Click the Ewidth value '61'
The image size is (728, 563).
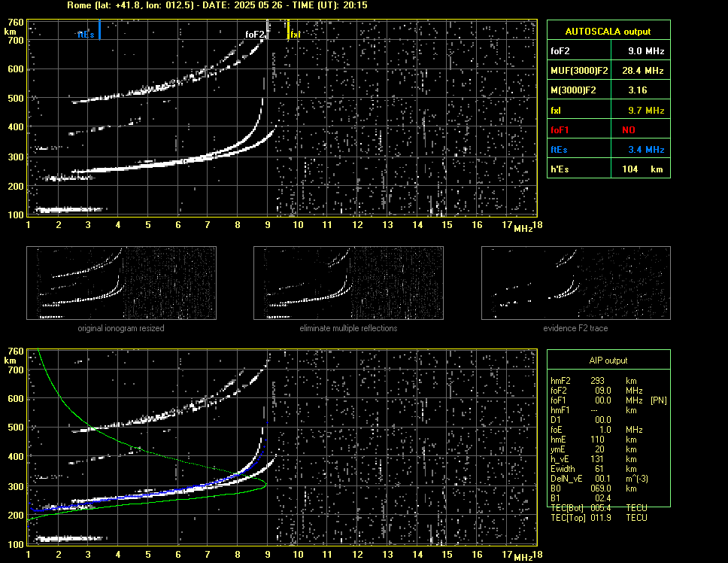599,469
